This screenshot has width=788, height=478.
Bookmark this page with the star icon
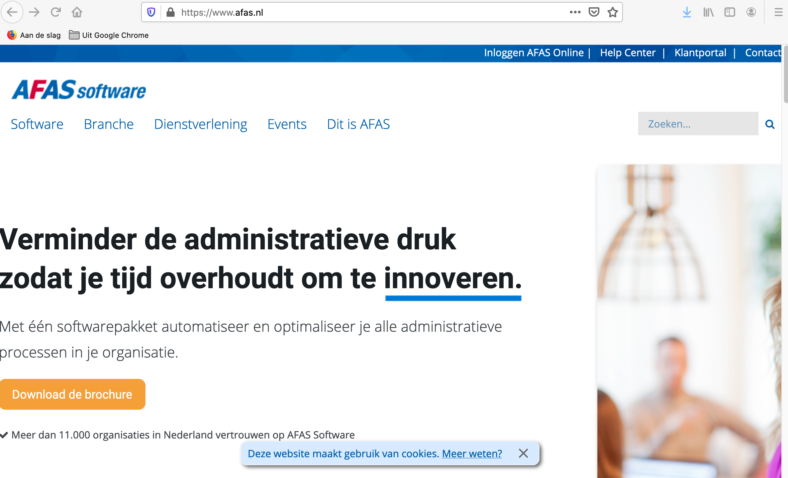[613, 12]
